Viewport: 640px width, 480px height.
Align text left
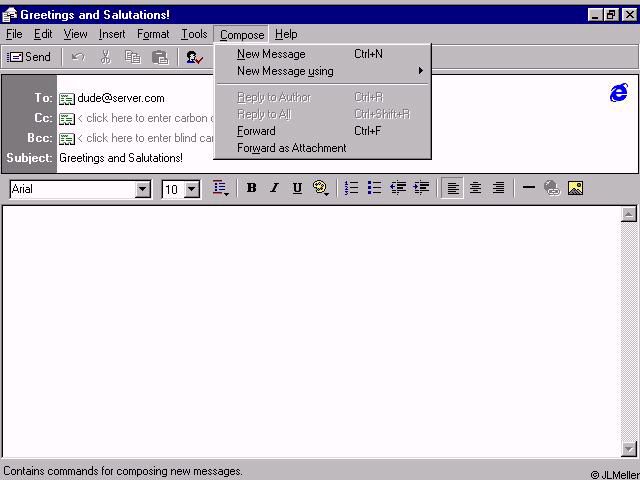(x=452, y=188)
